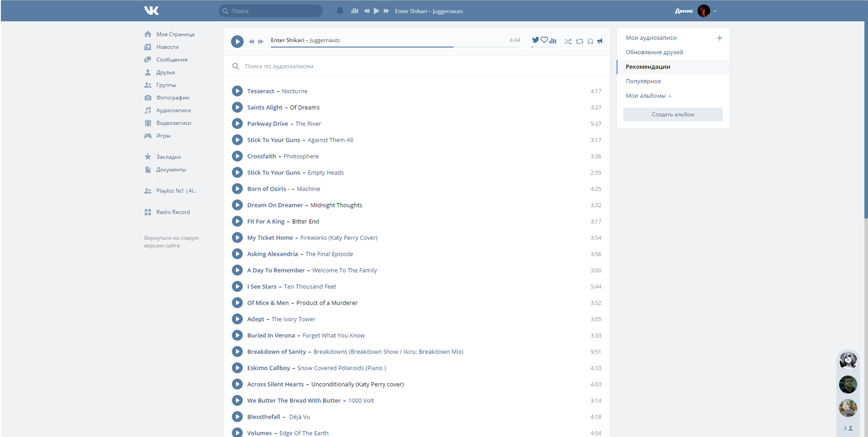868x437 pixels.
Task: Click the VK logo in header
Action: [x=151, y=11]
